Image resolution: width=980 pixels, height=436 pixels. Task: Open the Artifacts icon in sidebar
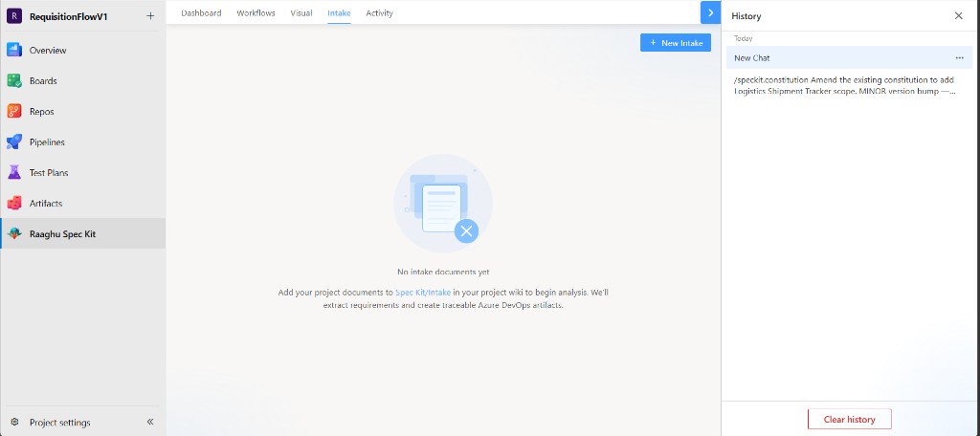(x=14, y=203)
